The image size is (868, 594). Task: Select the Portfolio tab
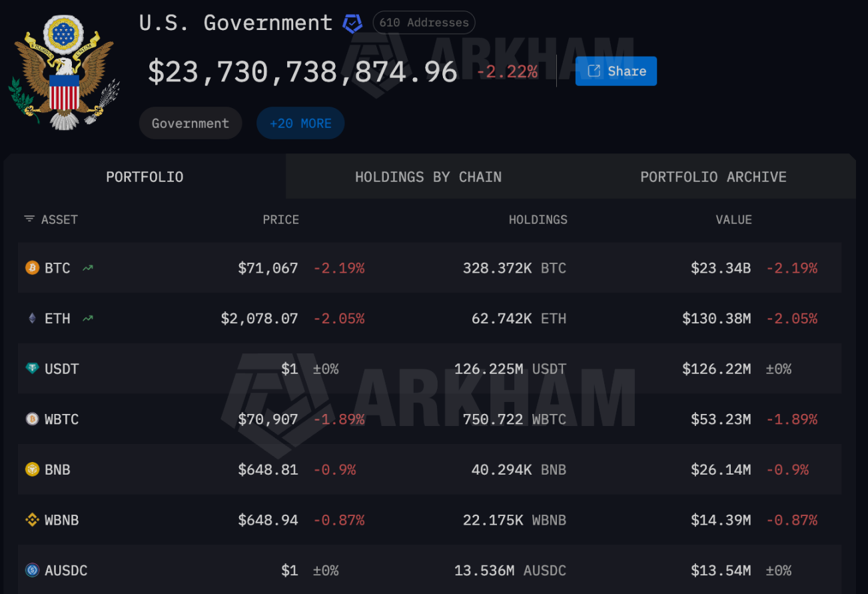(145, 177)
